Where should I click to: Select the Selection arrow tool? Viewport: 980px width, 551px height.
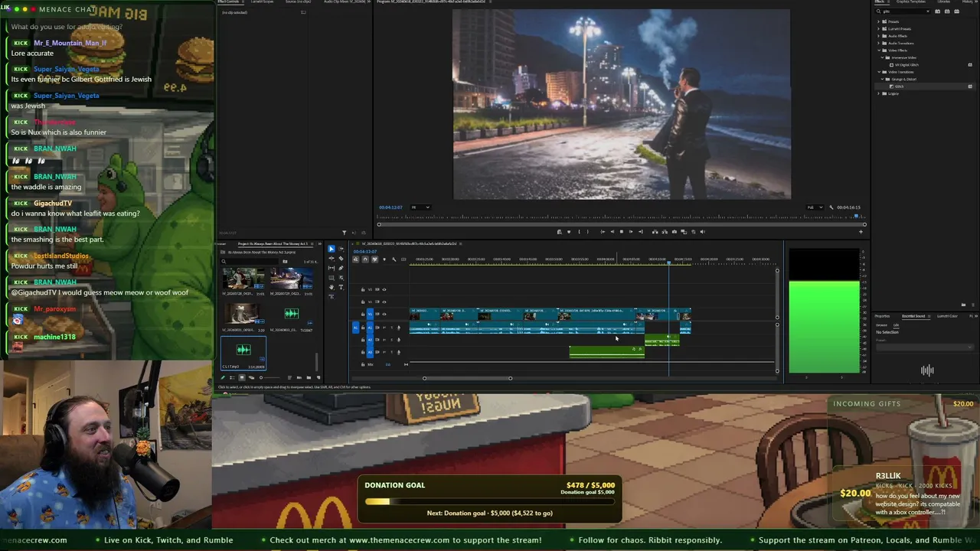(x=332, y=249)
